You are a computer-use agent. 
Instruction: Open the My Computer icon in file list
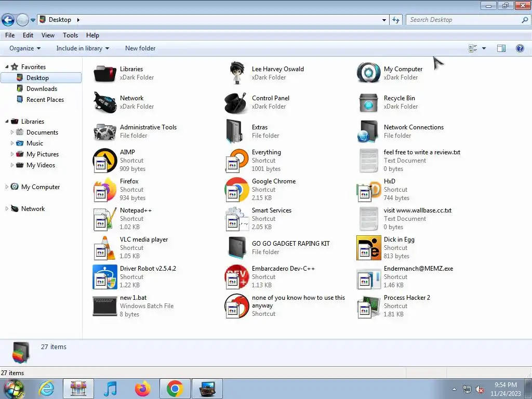[x=368, y=73]
